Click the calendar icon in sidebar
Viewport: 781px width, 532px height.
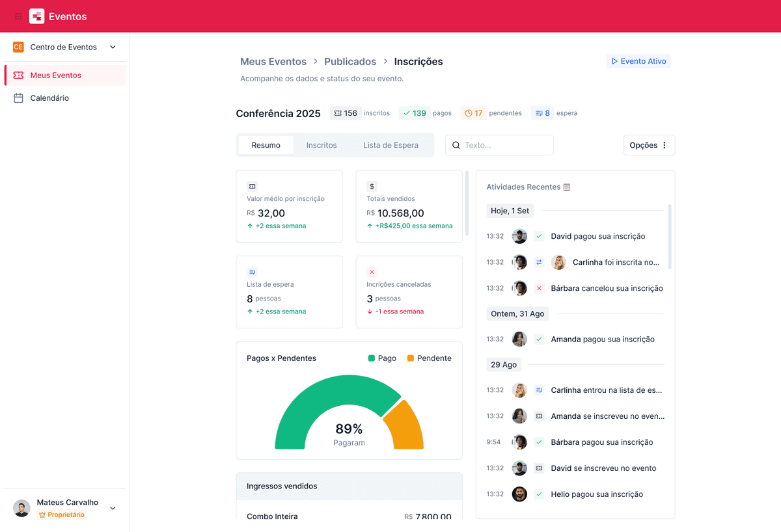(x=18, y=98)
